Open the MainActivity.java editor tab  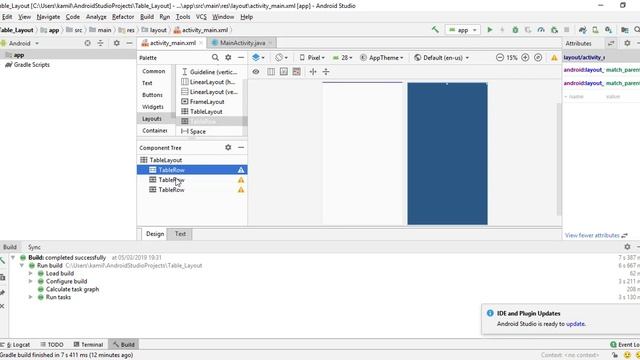point(242,43)
